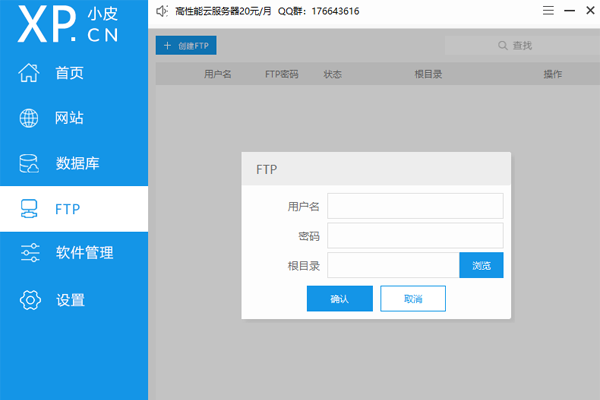
Task: Click into the 密码 input field
Action: pyautogui.click(x=415, y=236)
